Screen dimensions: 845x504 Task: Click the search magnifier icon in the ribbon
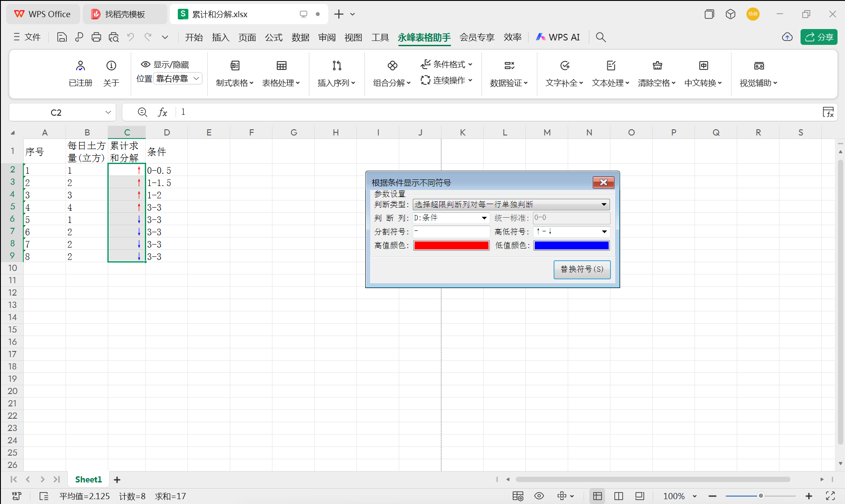pyautogui.click(x=600, y=37)
